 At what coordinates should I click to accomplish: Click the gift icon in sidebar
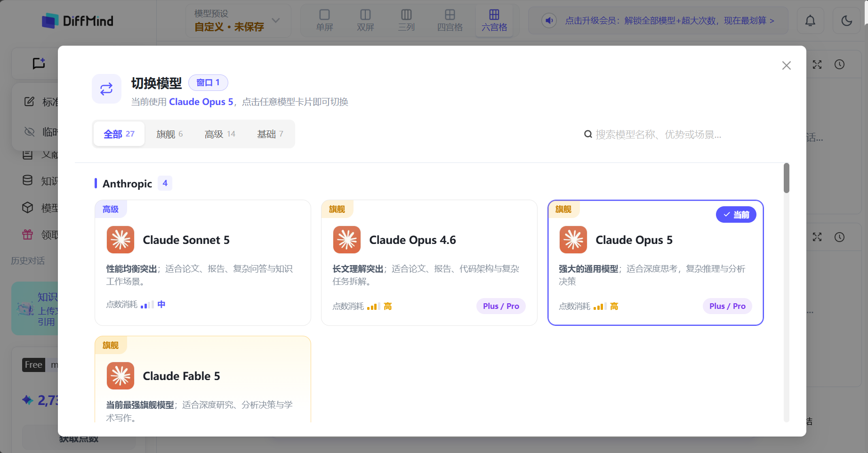click(28, 234)
